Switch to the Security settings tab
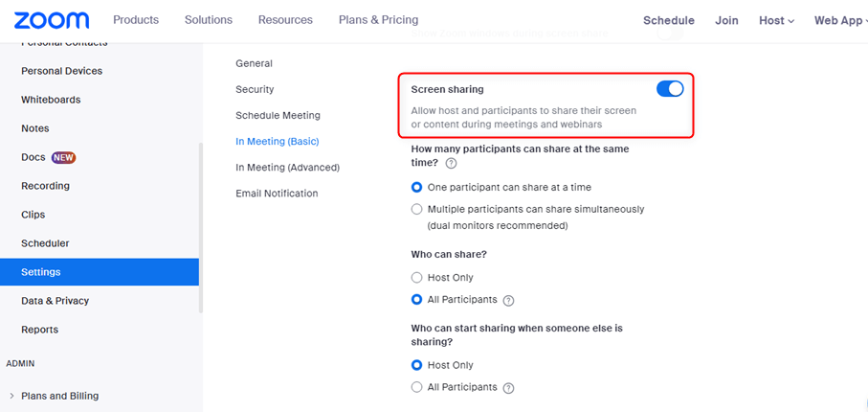 [x=255, y=89]
